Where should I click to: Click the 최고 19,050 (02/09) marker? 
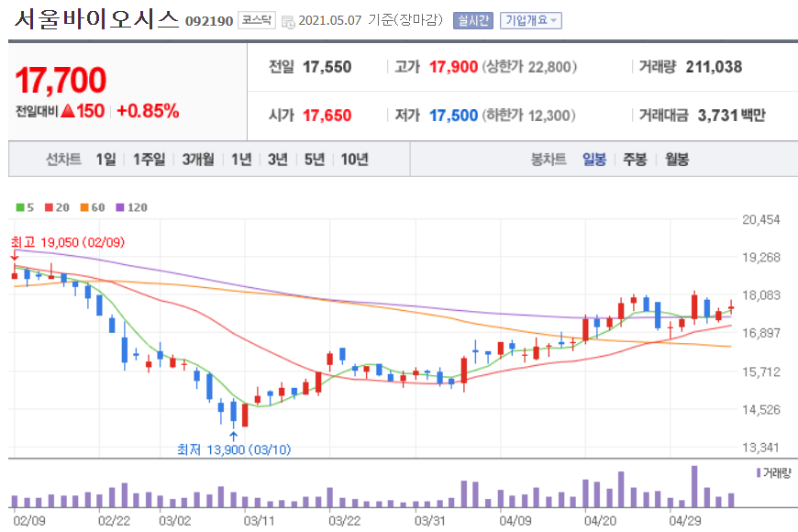point(68,242)
